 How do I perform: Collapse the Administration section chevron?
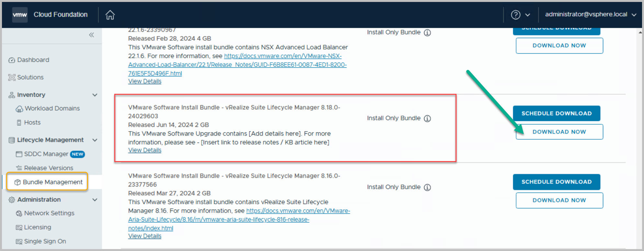(x=95, y=200)
